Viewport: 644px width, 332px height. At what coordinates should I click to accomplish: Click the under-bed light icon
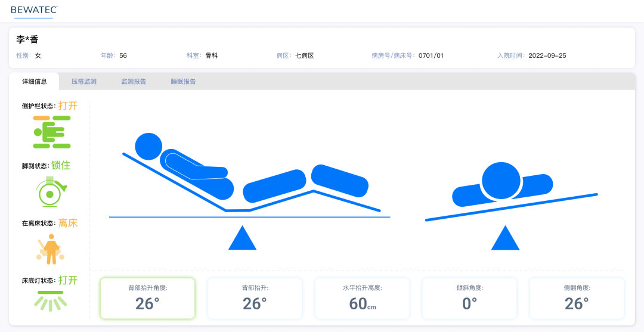point(50,302)
